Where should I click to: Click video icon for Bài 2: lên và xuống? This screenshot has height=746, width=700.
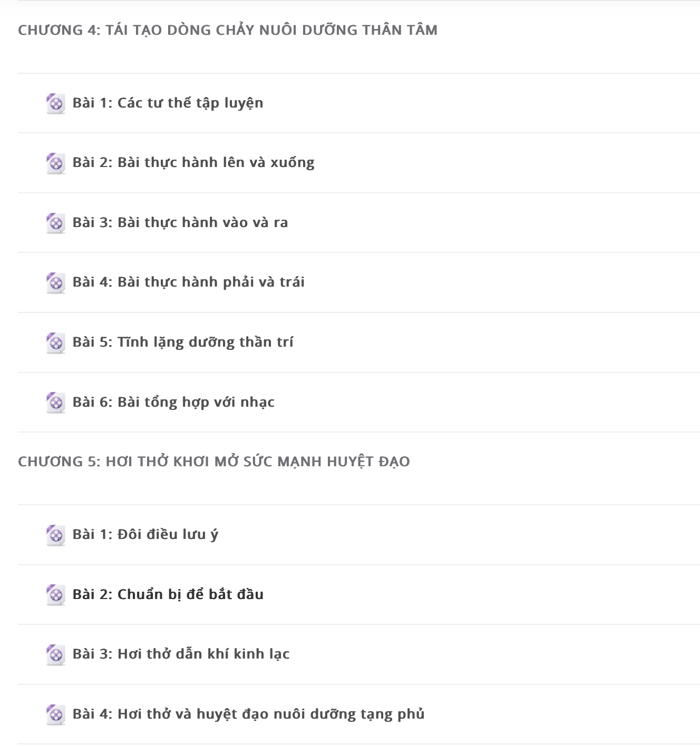pos(55,163)
